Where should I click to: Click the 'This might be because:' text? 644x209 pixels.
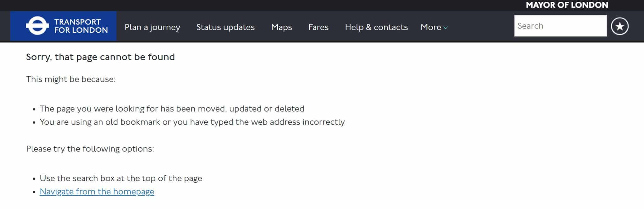coord(71,79)
